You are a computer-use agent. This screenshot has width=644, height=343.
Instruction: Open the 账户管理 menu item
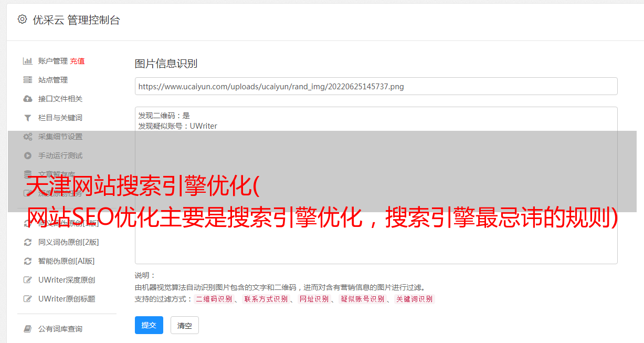pyautogui.click(x=53, y=61)
